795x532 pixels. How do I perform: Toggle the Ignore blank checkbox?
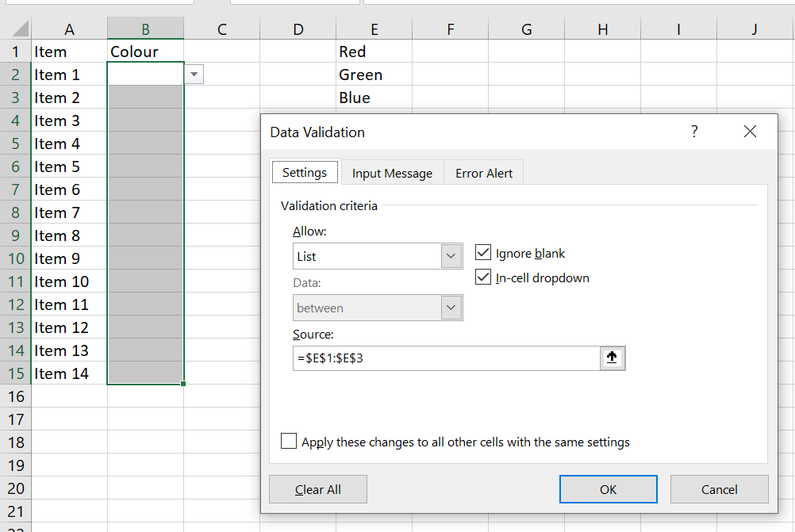(x=483, y=254)
